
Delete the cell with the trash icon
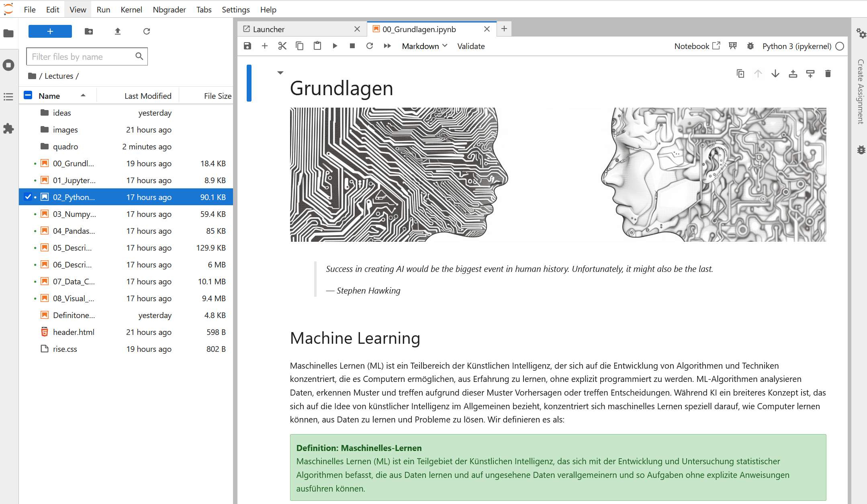point(828,73)
